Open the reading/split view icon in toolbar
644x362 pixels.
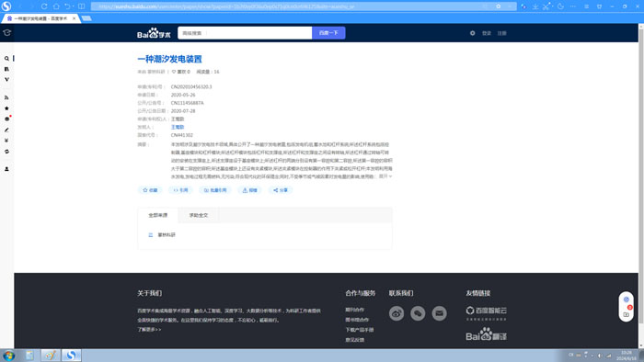[81, 6]
